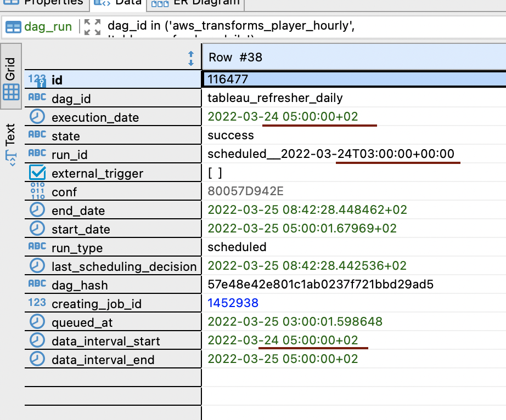Click the 123 icon beside creating_job_id
Image resolution: width=506 pixels, height=420 pixels.
tap(37, 303)
